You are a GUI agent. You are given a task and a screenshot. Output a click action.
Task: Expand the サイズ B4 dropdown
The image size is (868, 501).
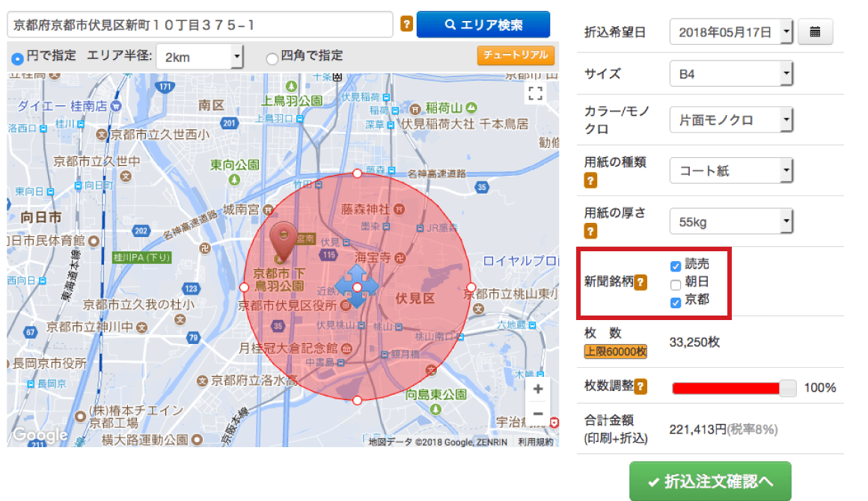(730, 74)
